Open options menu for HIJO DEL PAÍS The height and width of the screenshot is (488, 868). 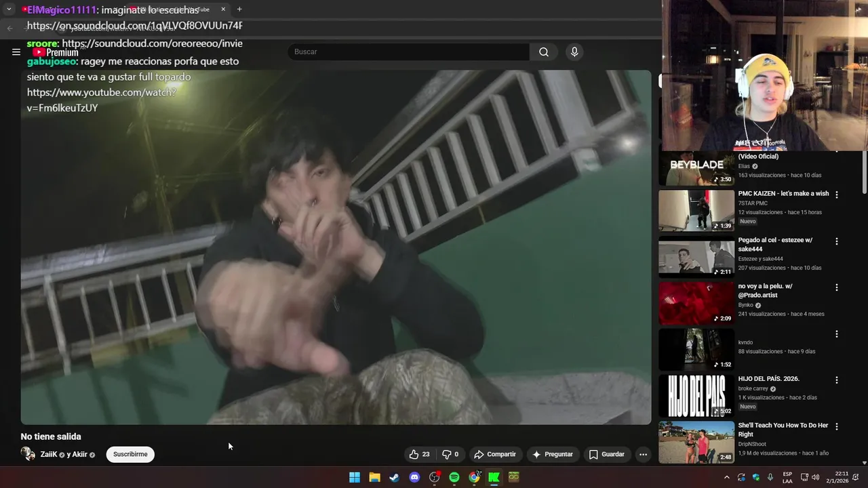[x=836, y=380]
